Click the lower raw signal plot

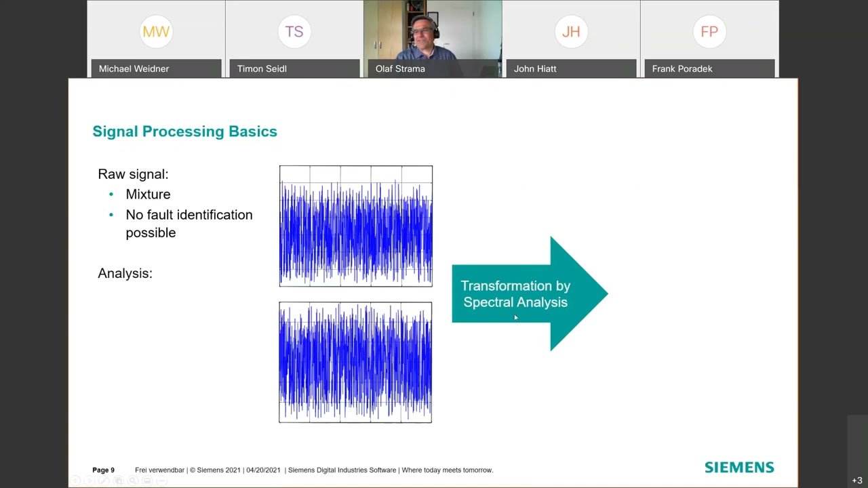355,362
